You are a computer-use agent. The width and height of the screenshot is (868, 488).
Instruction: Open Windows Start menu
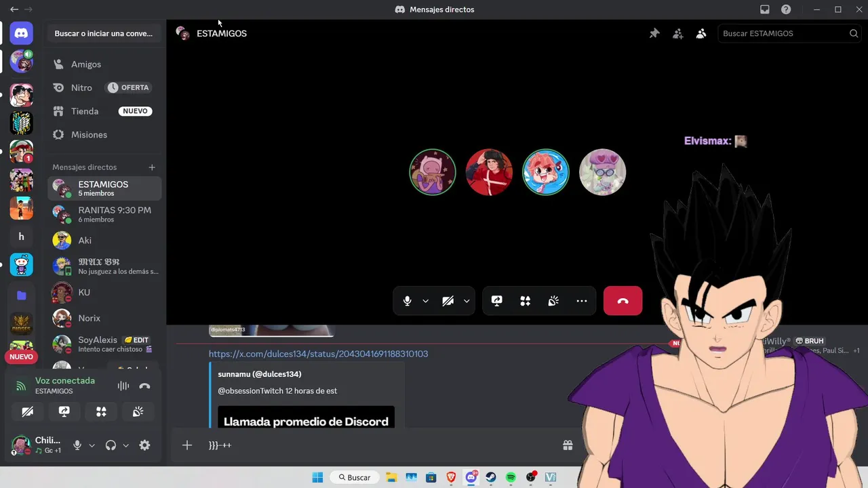pyautogui.click(x=317, y=477)
